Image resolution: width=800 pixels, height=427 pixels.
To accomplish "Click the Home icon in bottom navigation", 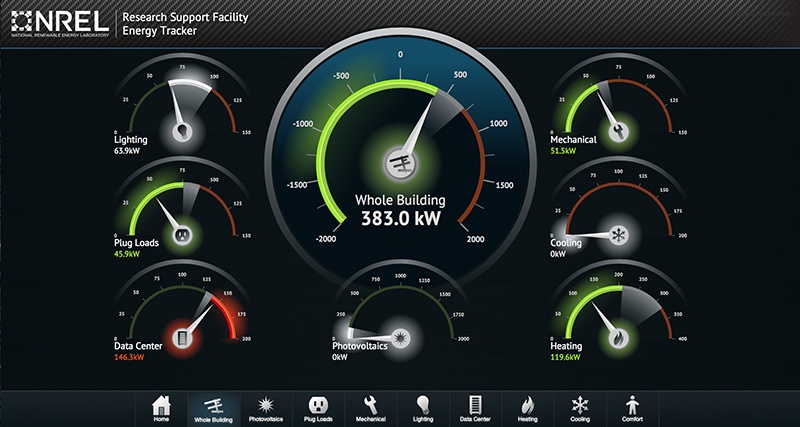I will pyautogui.click(x=160, y=408).
